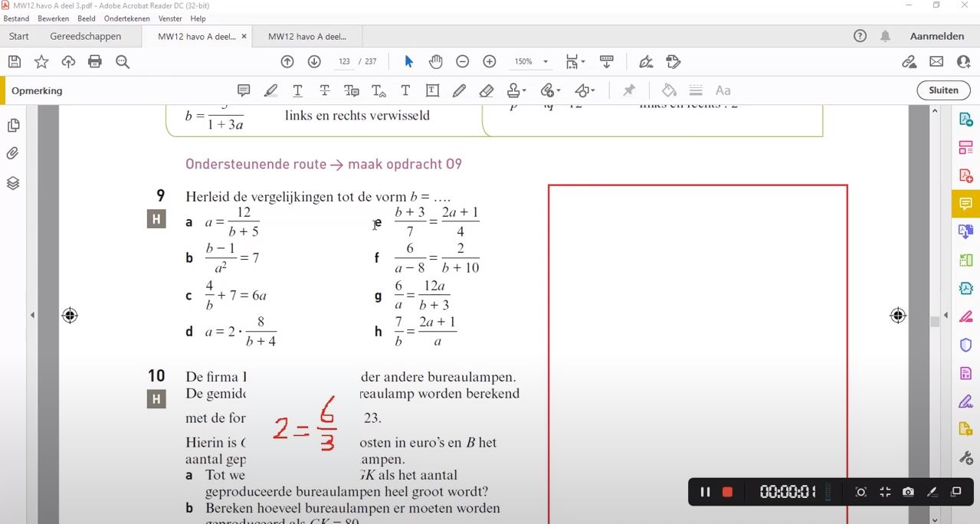Screen dimensions: 980x524
Task: Send the file by email envelope icon
Action: [936, 62]
